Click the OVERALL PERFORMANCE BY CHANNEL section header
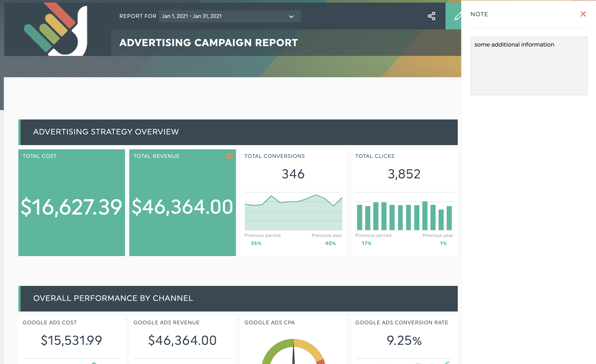The image size is (596, 364). click(x=113, y=298)
